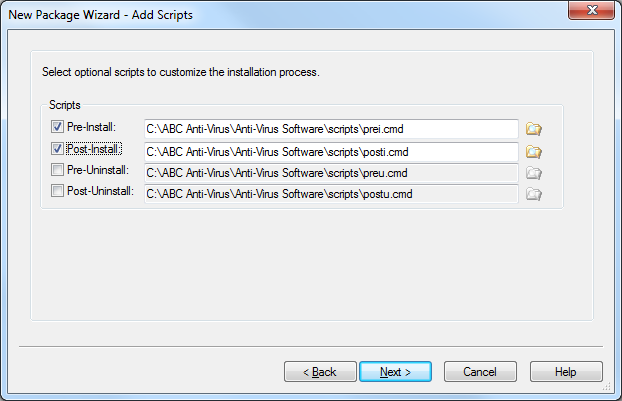Click the Pre-Uninstall label text

pos(98,170)
